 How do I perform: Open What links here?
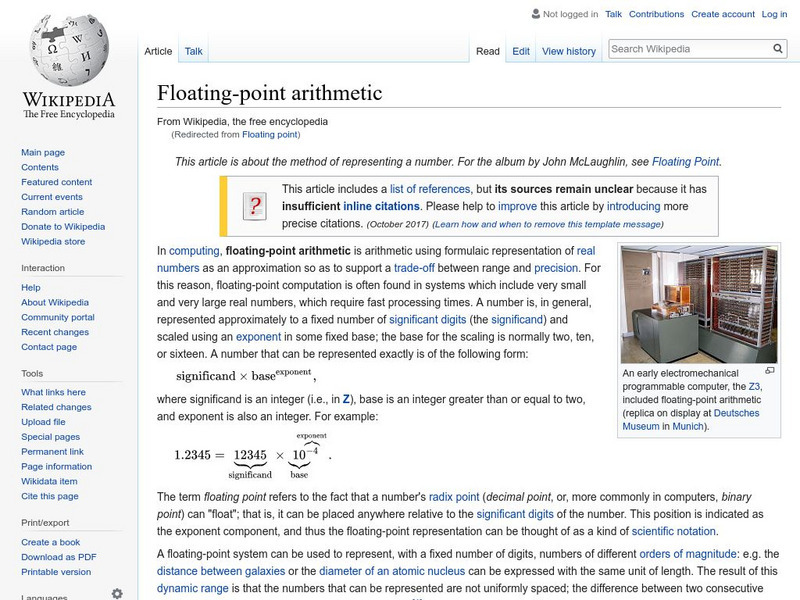(x=53, y=392)
